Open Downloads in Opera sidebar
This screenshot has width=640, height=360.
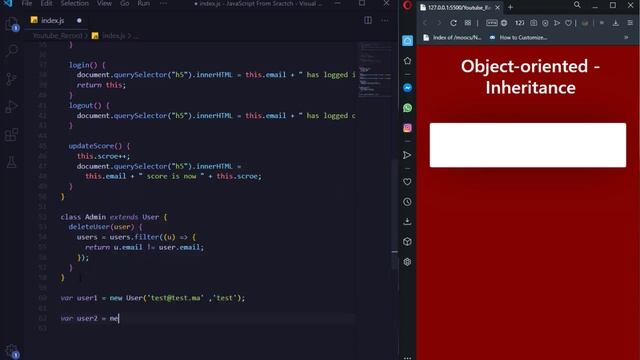pyautogui.click(x=407, y=222)
